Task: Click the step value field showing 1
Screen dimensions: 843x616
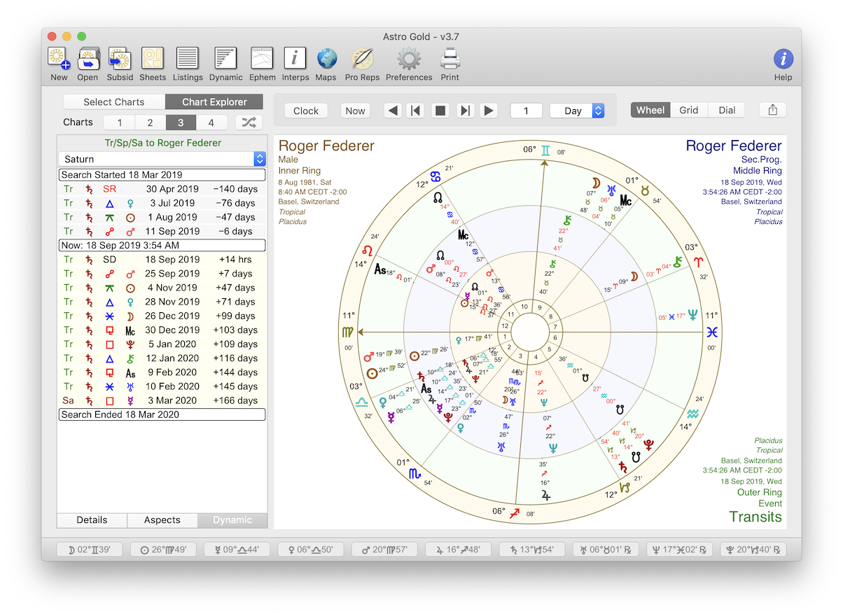Action: pos(526,111)
